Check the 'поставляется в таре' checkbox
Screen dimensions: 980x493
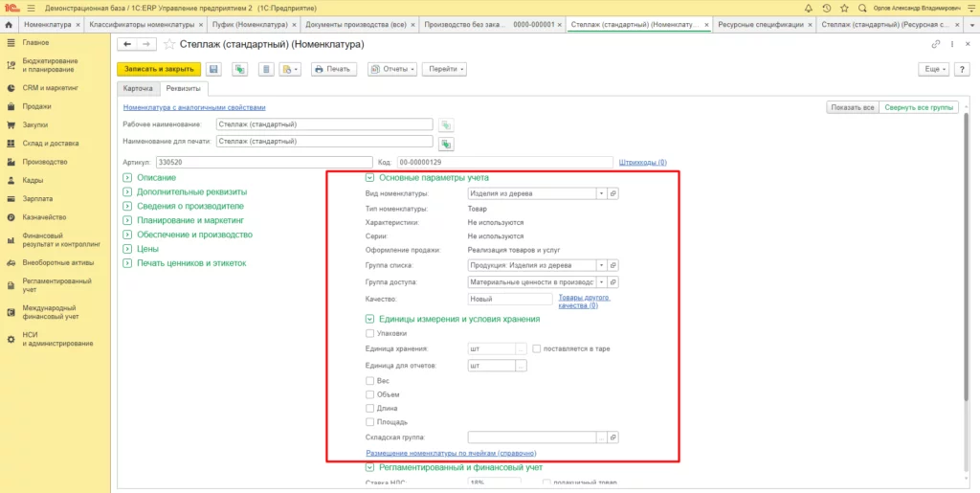tap(537, 348)
